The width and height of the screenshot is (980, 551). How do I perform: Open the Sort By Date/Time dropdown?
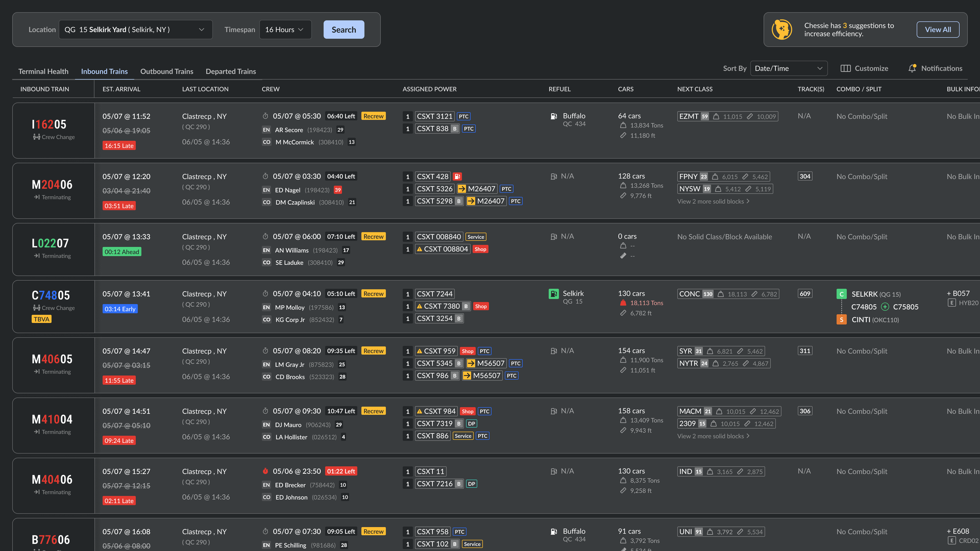click(788, 68)
